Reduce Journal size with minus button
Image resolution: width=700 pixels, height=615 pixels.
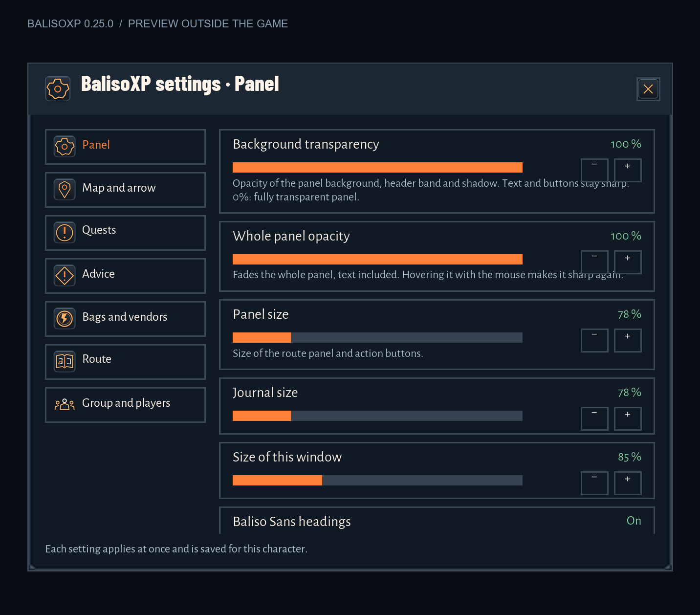pyautogui.click(x=594, y=418)
